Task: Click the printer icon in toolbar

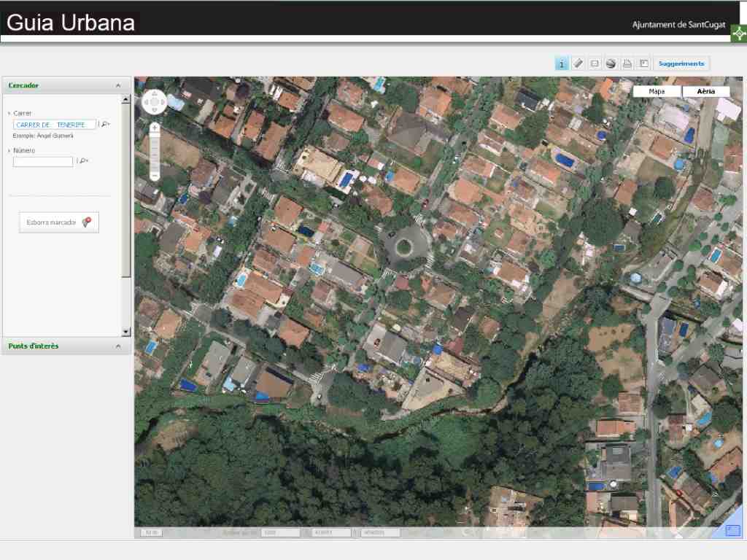Action: tap(627, 63)
